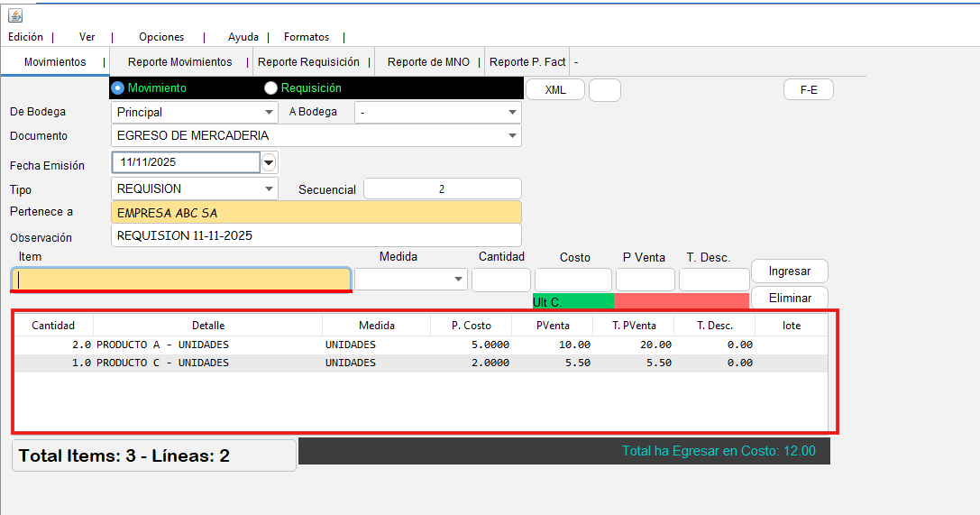Screen dimensions: 980x515
Task: Switch to Reporte de MNO tab
Action: 428,62
